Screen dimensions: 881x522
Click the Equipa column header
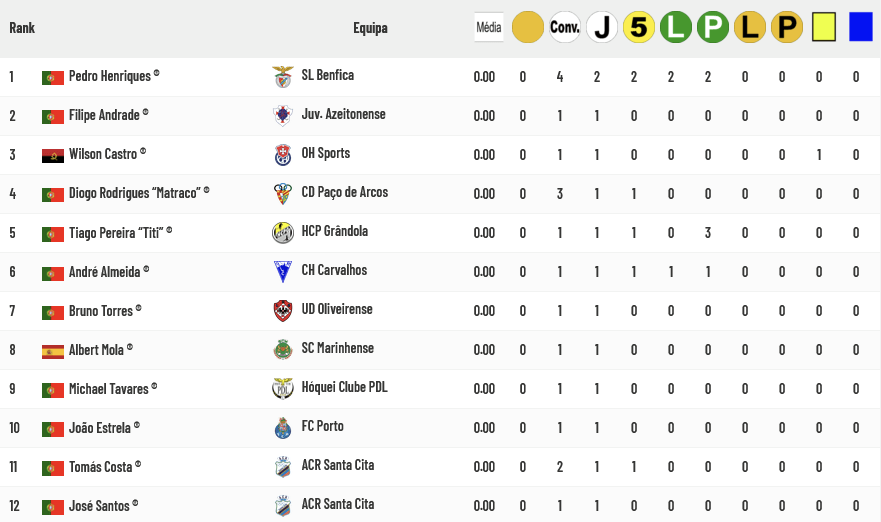coord(370,28)
